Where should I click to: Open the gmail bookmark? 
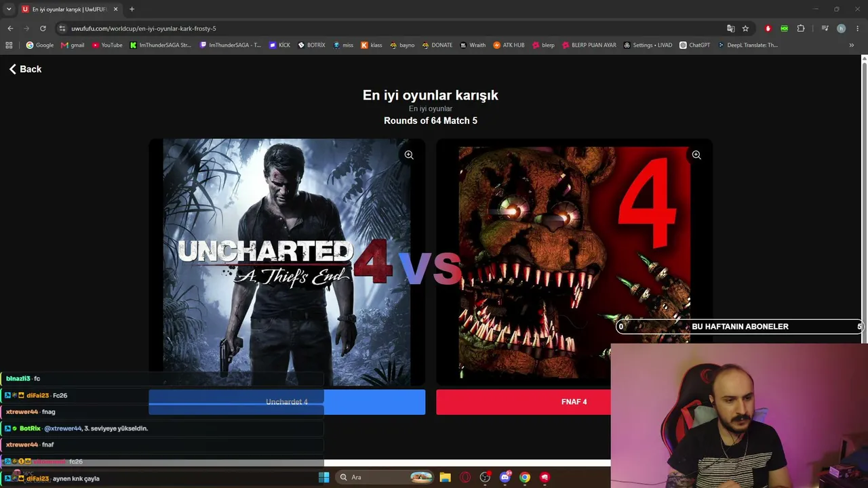click(x=73, y=45)
